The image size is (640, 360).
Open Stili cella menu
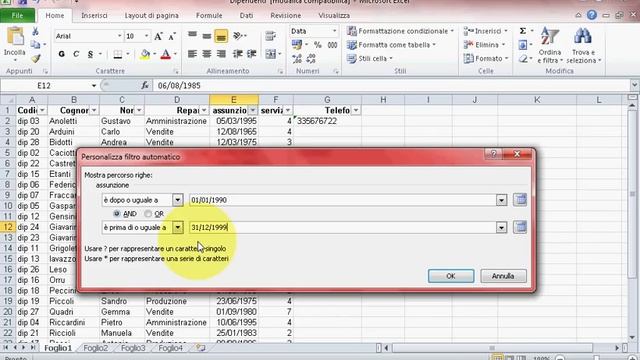coord(369,59)
